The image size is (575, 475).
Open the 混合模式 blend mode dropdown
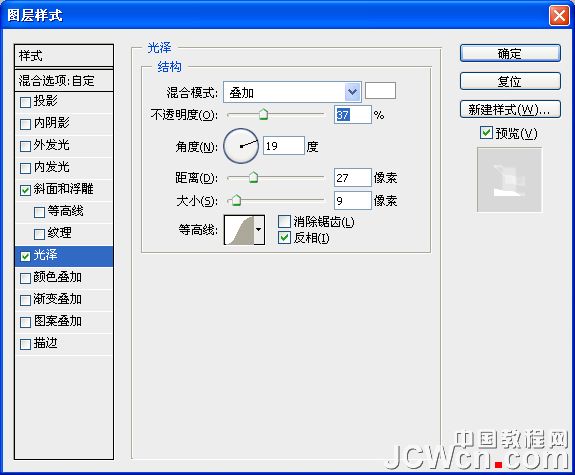(292, 92)
